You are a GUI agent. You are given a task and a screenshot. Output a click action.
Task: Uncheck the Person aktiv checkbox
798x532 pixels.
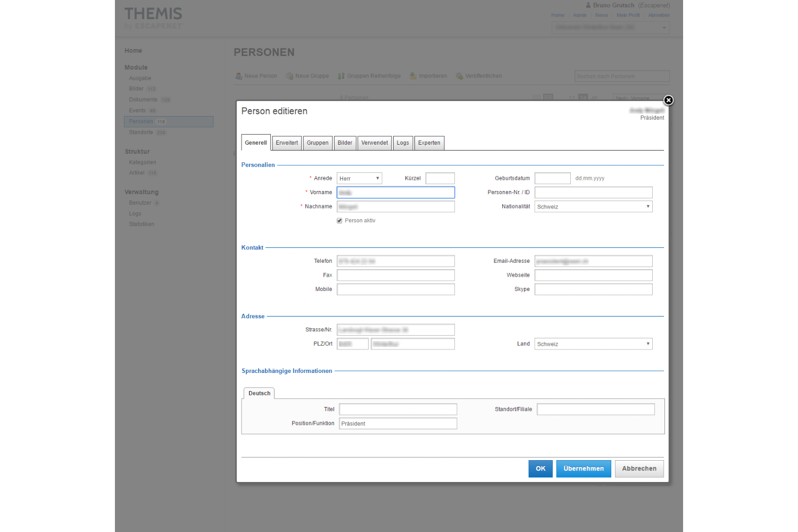pos(339,221)
